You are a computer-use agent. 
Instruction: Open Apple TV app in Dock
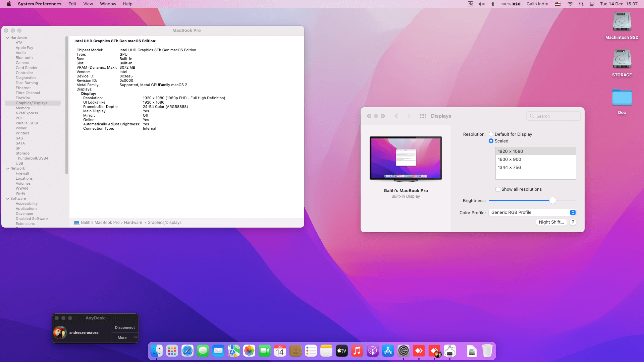(x=342, y=351)
